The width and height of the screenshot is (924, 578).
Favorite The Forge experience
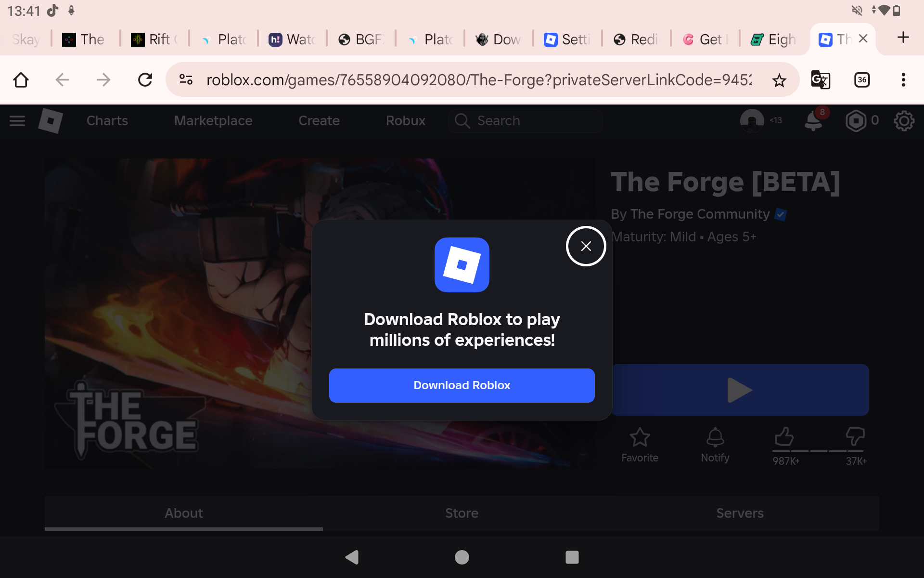[x=640, y=445]
